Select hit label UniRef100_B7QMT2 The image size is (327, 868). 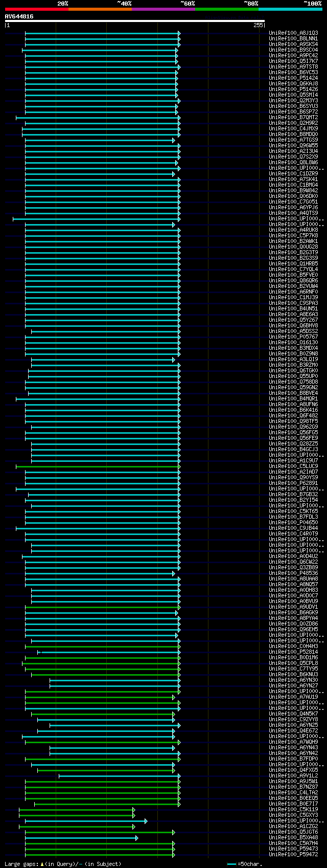(293, 118)
